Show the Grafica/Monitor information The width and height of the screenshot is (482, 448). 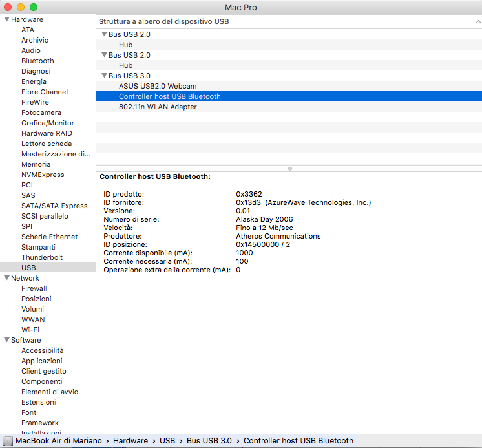[x=47, y=123]
